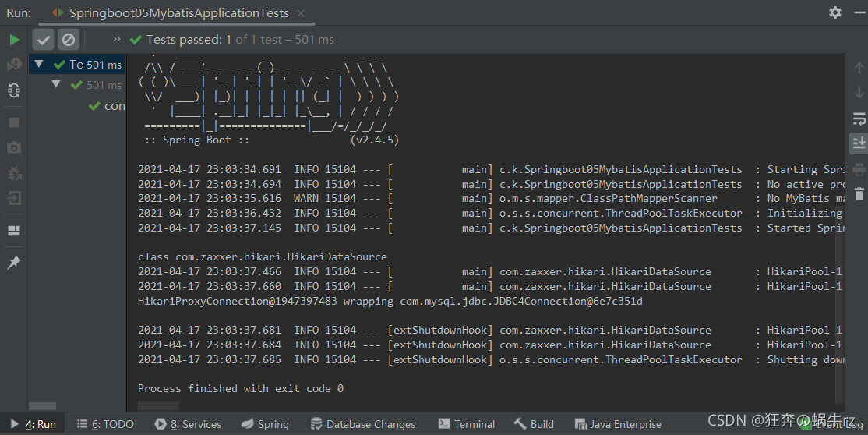Click the ':: Spring Boot ::' banner line
Image resolution: width=868 pixels, height=435 pixels.
tap(196, 140)
